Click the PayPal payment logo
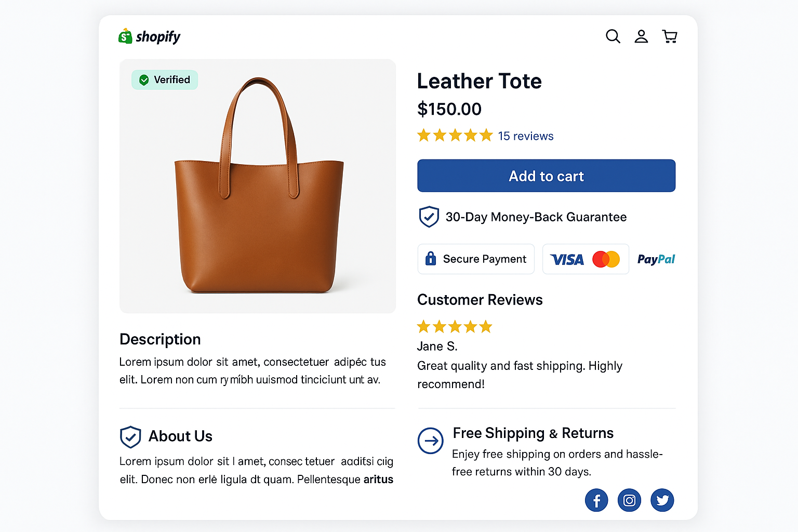The width and height of the screenshot is (798, 532). coord(656,259)
